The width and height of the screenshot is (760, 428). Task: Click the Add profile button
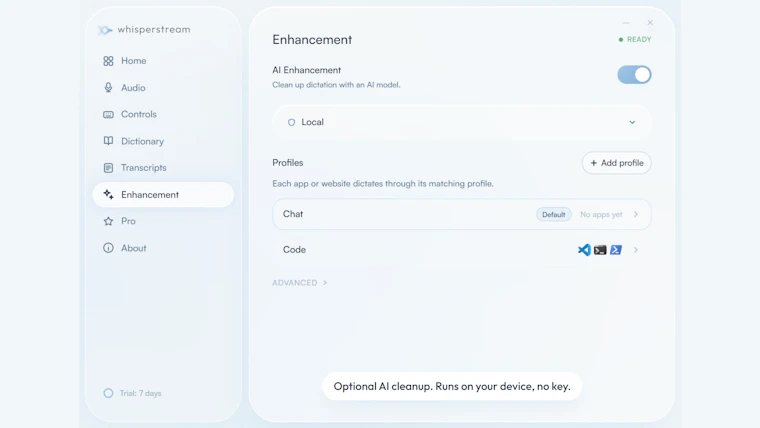click(x=617, y=163)
